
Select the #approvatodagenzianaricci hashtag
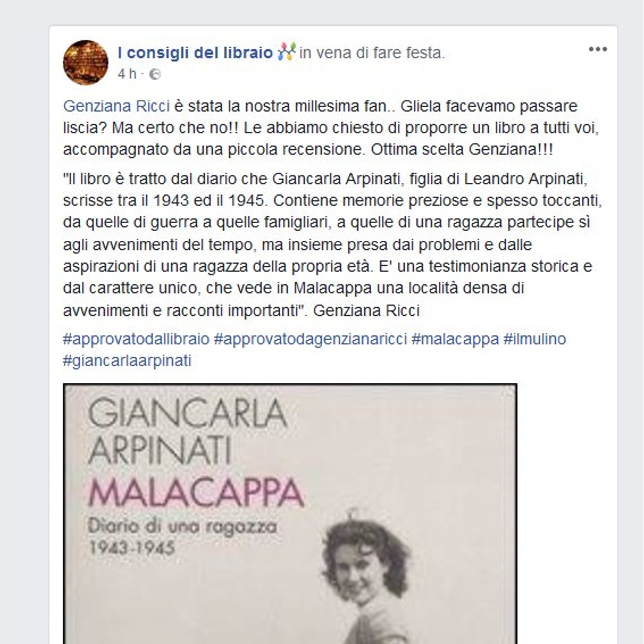310,339
